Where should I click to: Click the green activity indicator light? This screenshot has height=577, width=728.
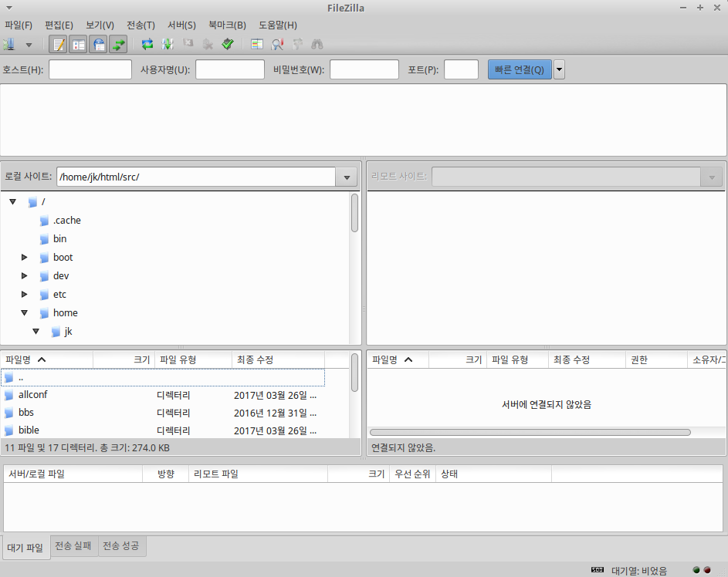(696, 570)
